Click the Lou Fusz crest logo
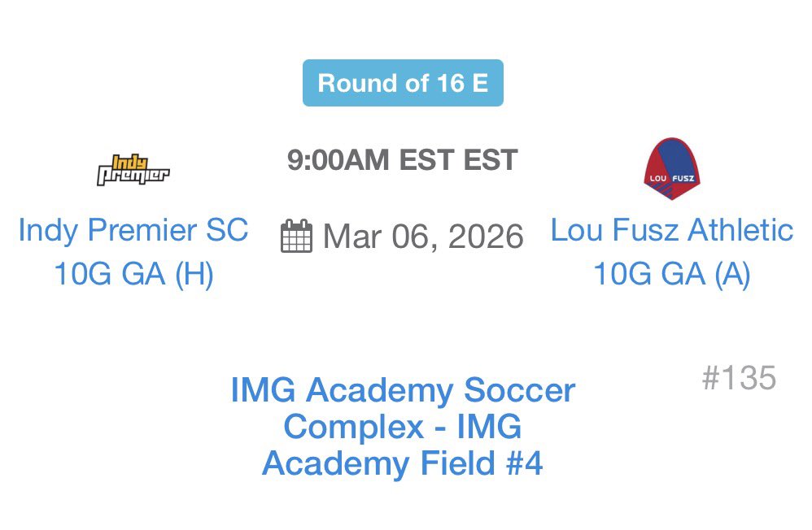Screen dimensions: 812x530 (672, 169)
